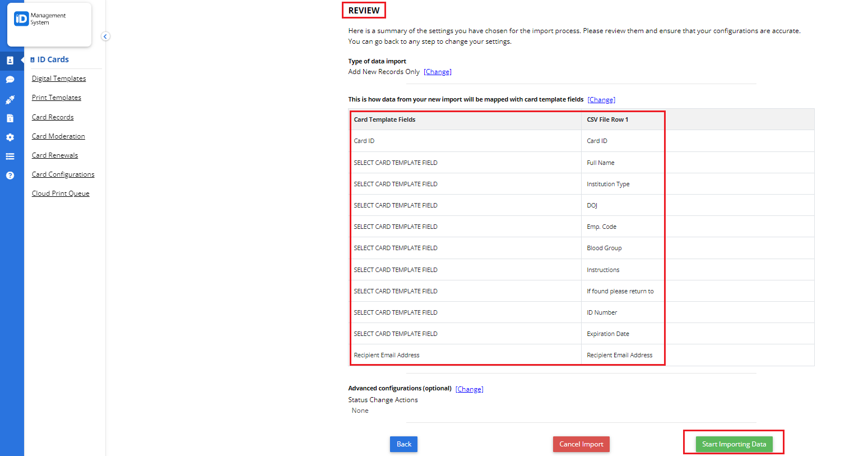The height and width of the screenshot is (456, 868).
Task: Click Change next to Add New Records Only
Action: pos(438,72)
